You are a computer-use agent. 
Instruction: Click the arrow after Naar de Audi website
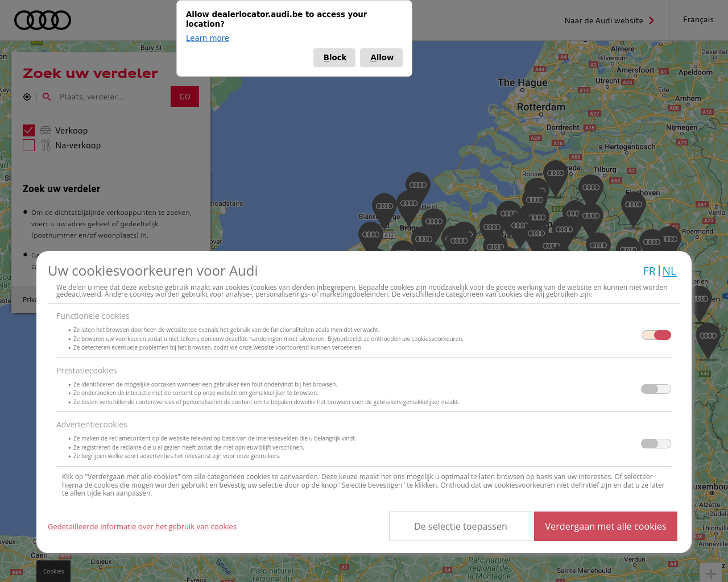pos(651,20)
